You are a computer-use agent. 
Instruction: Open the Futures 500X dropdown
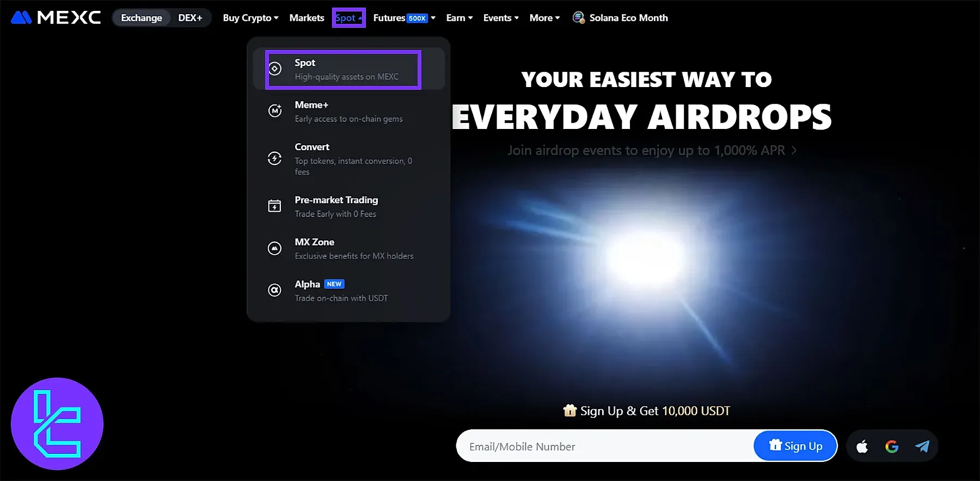pos(404,18)
